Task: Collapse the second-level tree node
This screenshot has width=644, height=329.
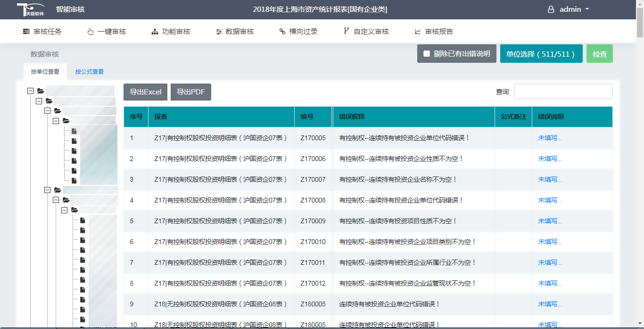Action: click(x=39, y=101)
